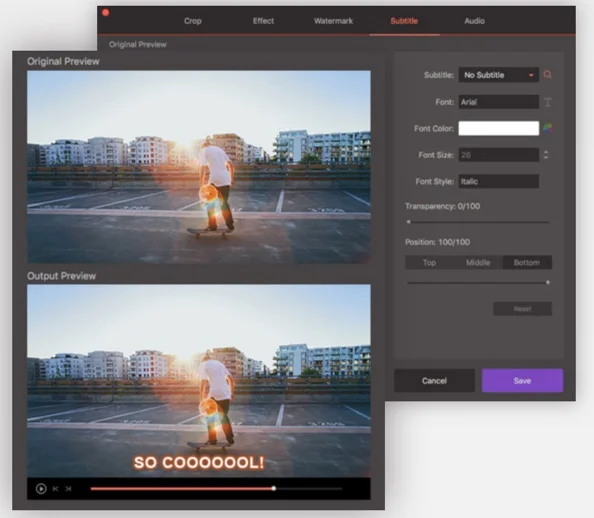Click the Font Size input field
594x518 pixels.
pyautogui.click(x=499, y=155)
